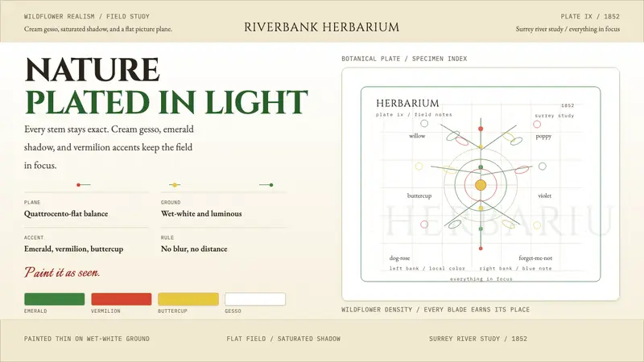This screenshot has height=362, width=644.
Task: Click the 'Paint it as seen.' script line
Action: tap(62, 273)
